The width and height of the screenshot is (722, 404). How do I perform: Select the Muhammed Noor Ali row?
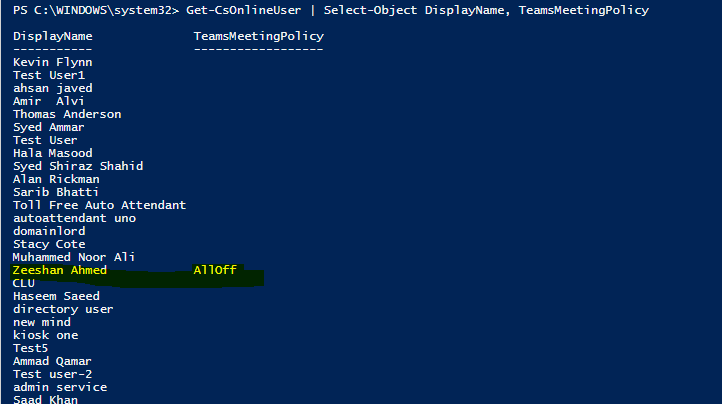pyautogui.click(x=74, y=257)
